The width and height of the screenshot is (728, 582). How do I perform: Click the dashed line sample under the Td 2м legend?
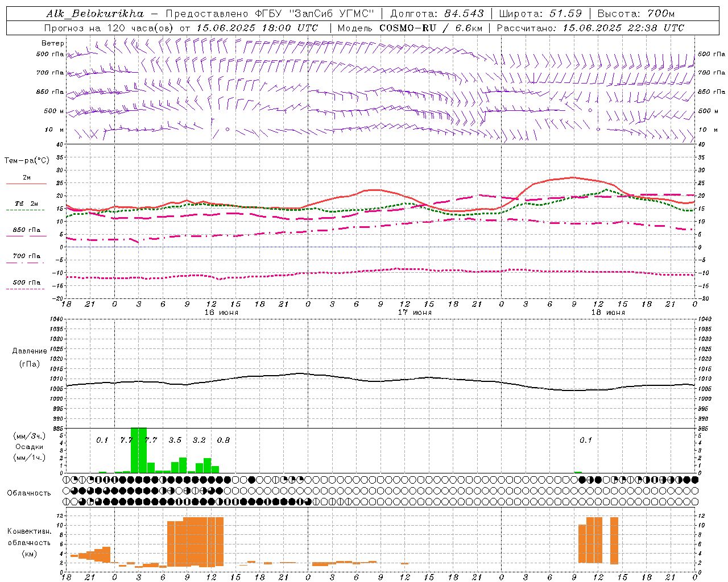tap(25, 210)
